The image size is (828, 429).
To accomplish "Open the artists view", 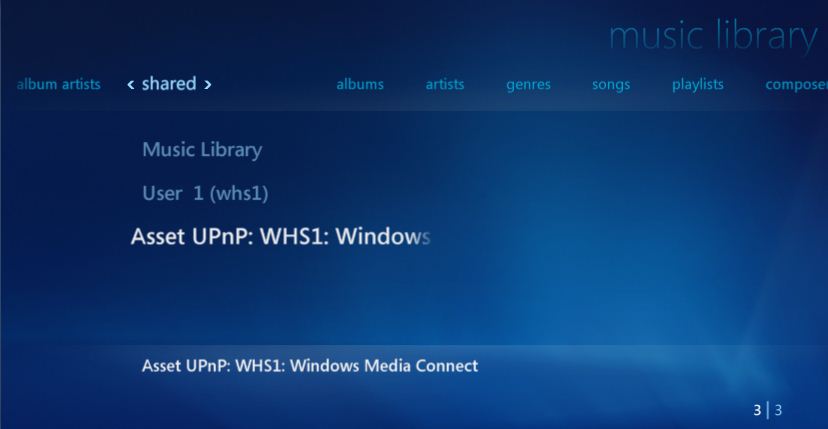I will coord(445,84).
